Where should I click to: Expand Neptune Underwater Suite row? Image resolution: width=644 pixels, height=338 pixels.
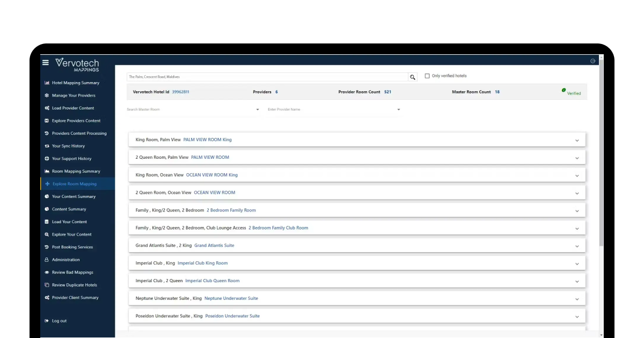(357, 298)
